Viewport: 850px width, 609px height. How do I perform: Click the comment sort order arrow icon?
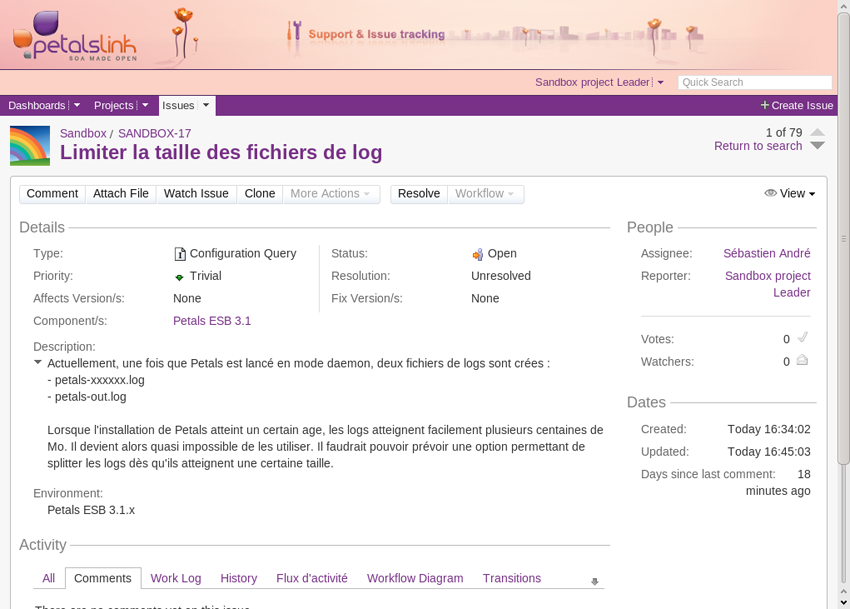coord(595,581)
